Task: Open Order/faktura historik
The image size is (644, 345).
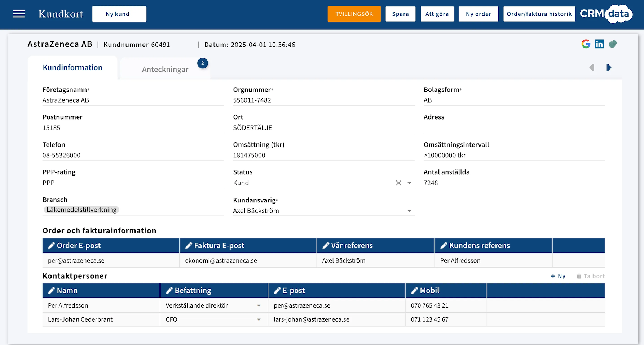Action: point(539,14)
